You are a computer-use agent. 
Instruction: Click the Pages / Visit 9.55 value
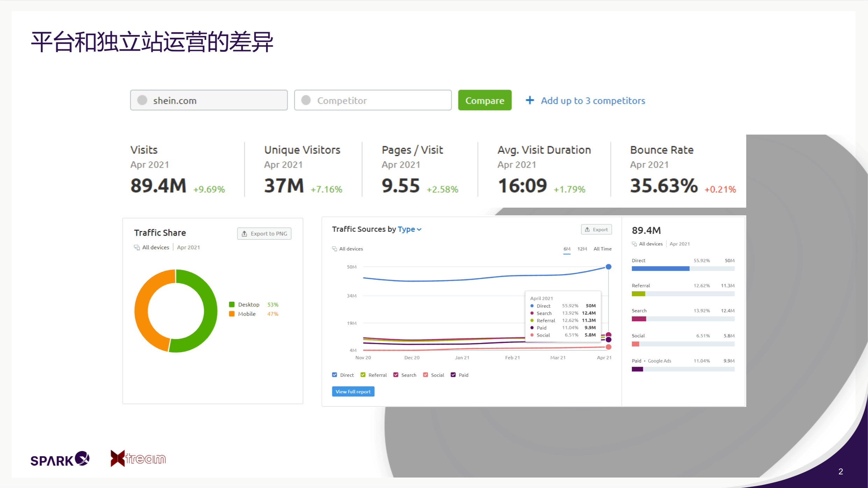coord(401,185)
